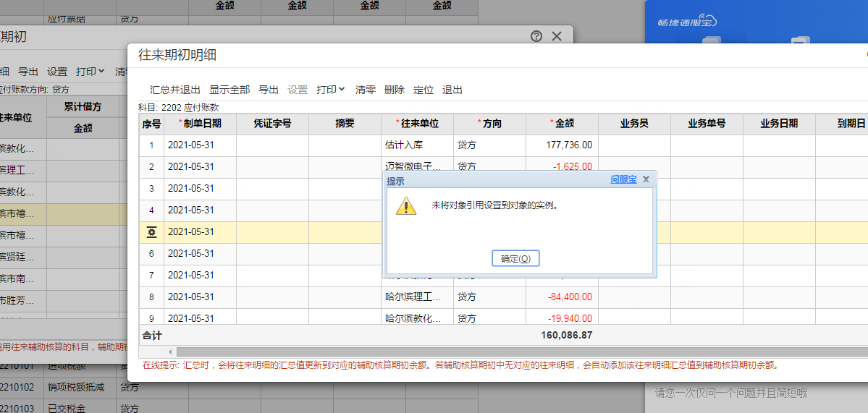Click the 往来单位 column header in the detail grid

[x=418, y=124]
